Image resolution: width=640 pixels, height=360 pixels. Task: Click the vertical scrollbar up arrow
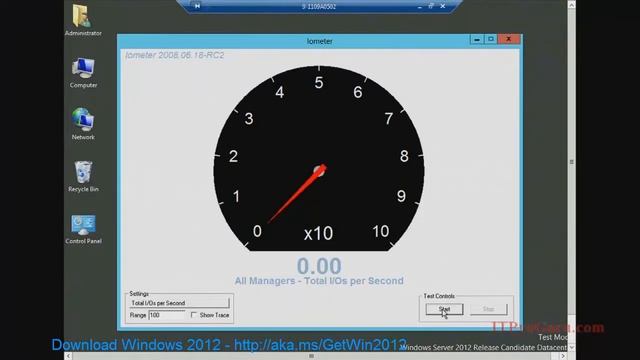[571, 5]
